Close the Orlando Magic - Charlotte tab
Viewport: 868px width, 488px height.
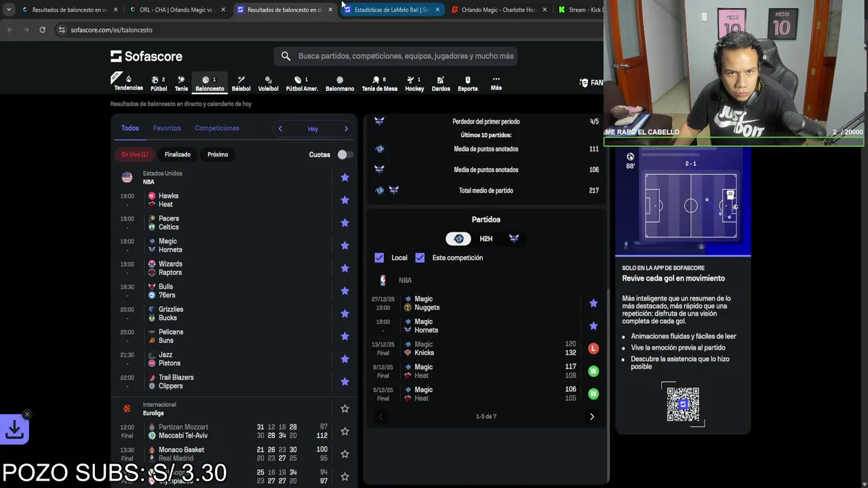point(545,9)
